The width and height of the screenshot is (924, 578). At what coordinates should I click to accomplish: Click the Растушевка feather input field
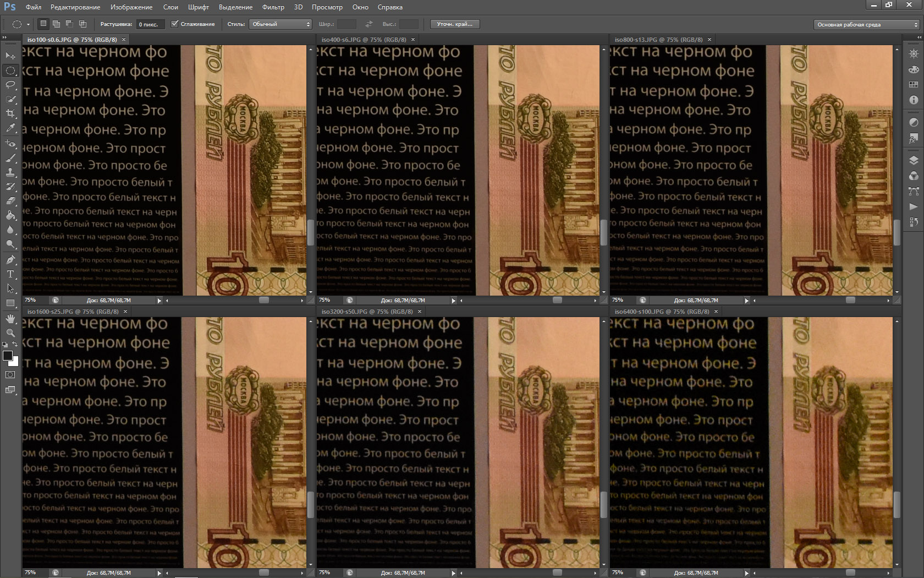150,24
